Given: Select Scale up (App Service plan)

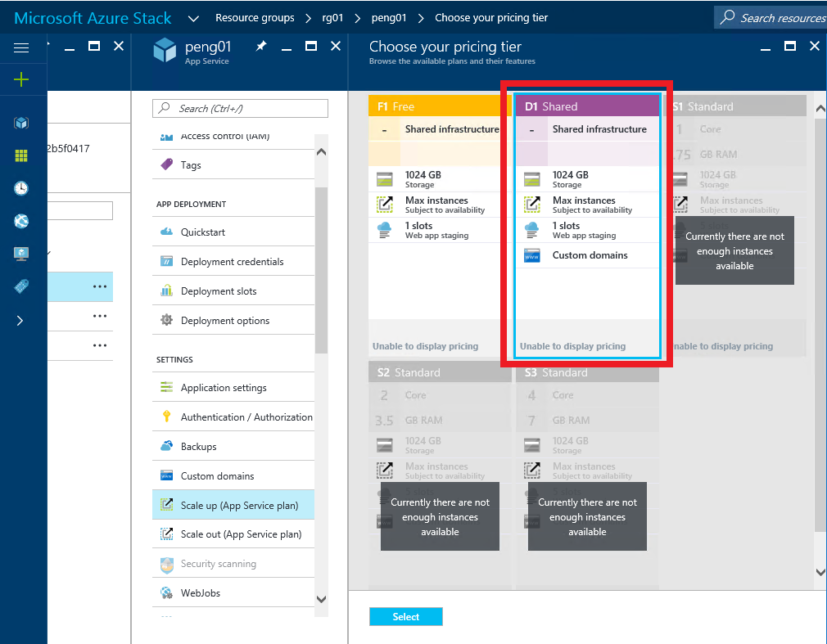Looking at the screenshot, I should pos(233,505).
